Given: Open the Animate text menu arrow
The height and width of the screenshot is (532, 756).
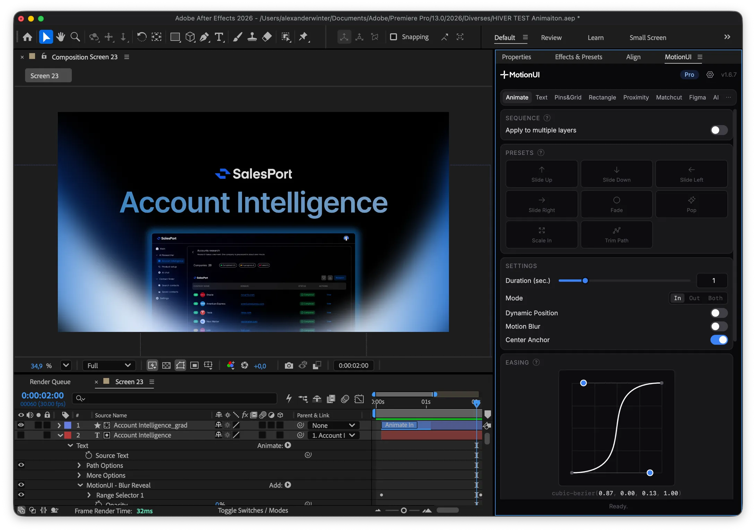Looking at the screenshot, I should coord(288,445).
